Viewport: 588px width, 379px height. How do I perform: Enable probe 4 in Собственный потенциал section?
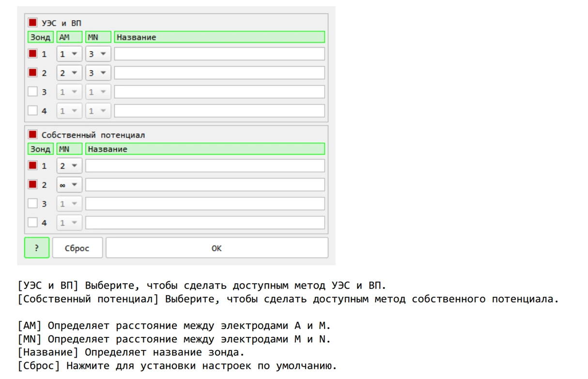[33, 223]
